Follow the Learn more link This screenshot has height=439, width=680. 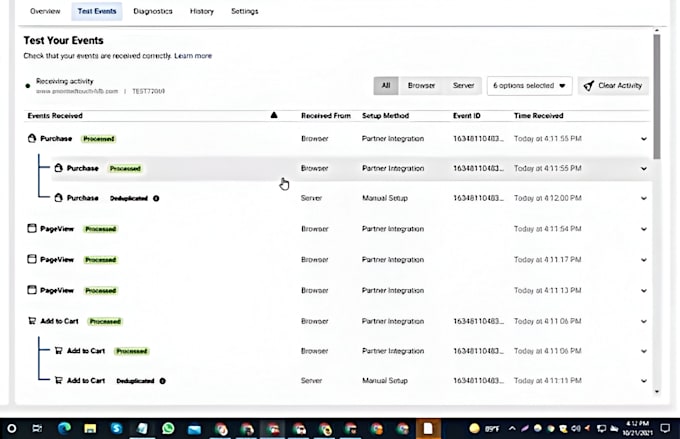coord(193,56)
